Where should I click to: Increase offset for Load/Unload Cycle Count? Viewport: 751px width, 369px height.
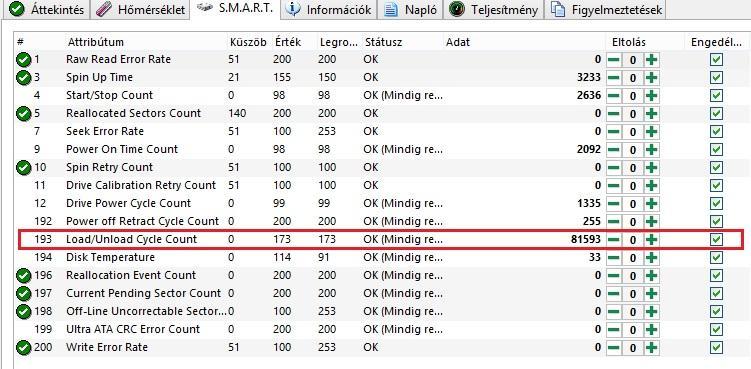[x=650, y=240]
